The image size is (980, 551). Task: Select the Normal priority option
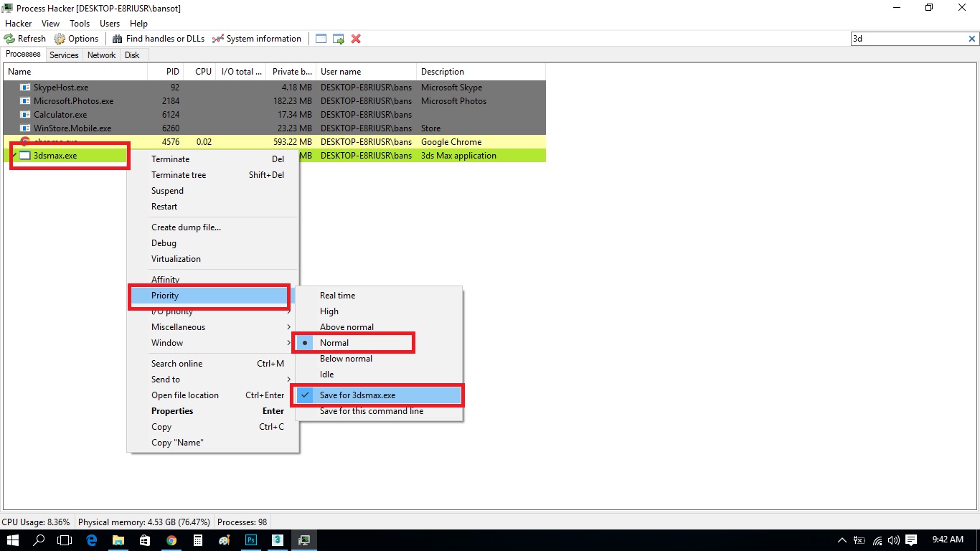click(x=380, y=343)
